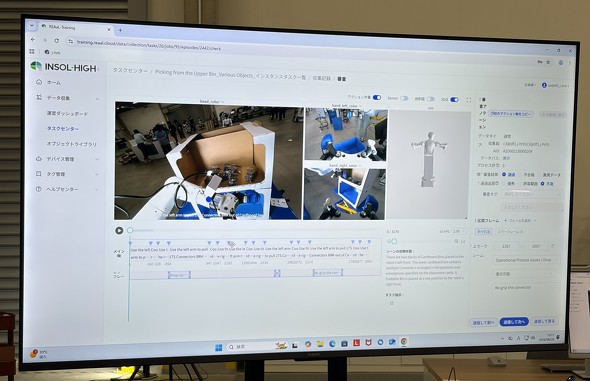Click フレームを追加 plus button

point(520,220)
